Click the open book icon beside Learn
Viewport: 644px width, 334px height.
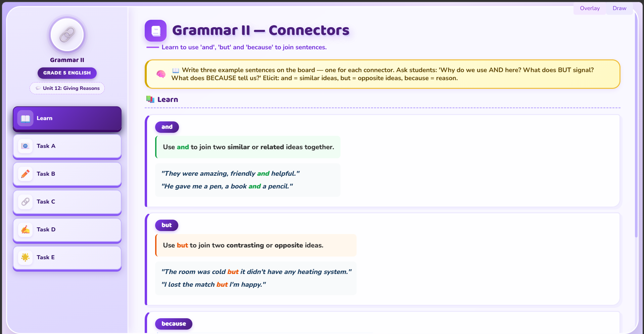tap(26, 118)
